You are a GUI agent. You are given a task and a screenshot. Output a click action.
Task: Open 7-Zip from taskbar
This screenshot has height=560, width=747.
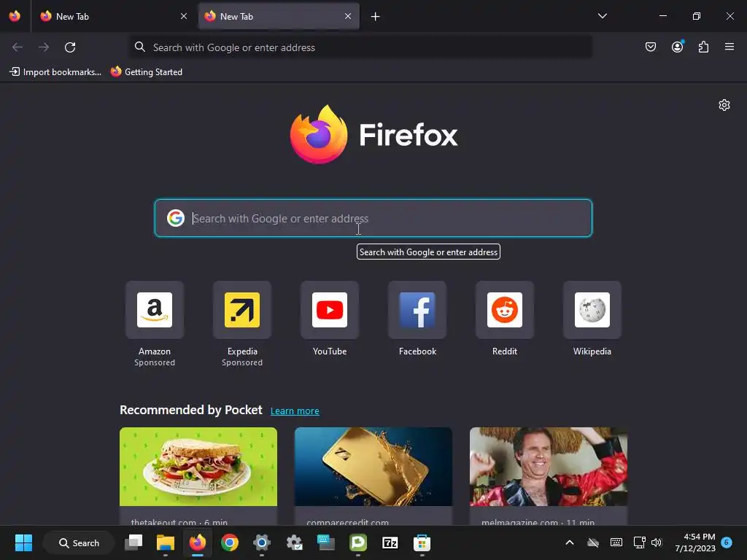click(x=390, y=542)
